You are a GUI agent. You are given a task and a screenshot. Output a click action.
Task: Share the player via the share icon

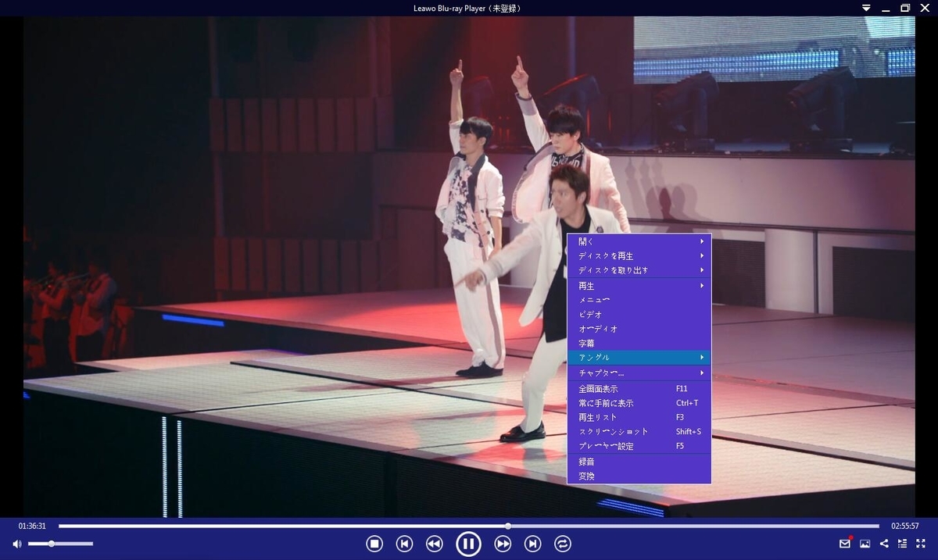[x=883, y=544]
